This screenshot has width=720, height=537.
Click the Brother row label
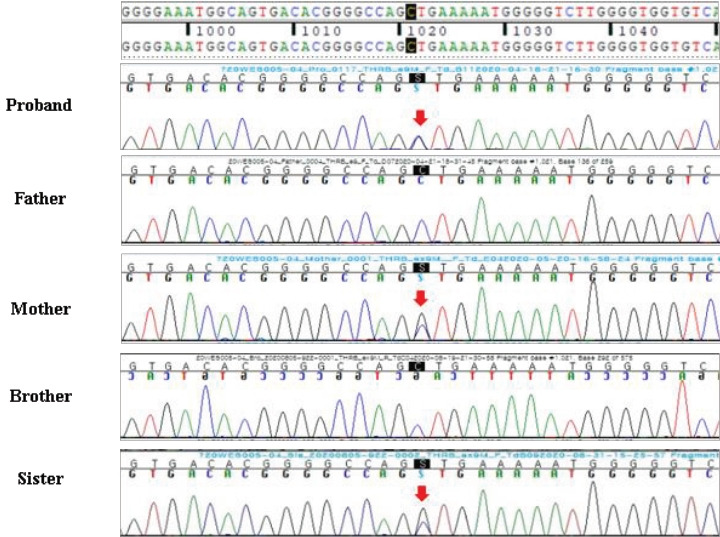point(42,396)
